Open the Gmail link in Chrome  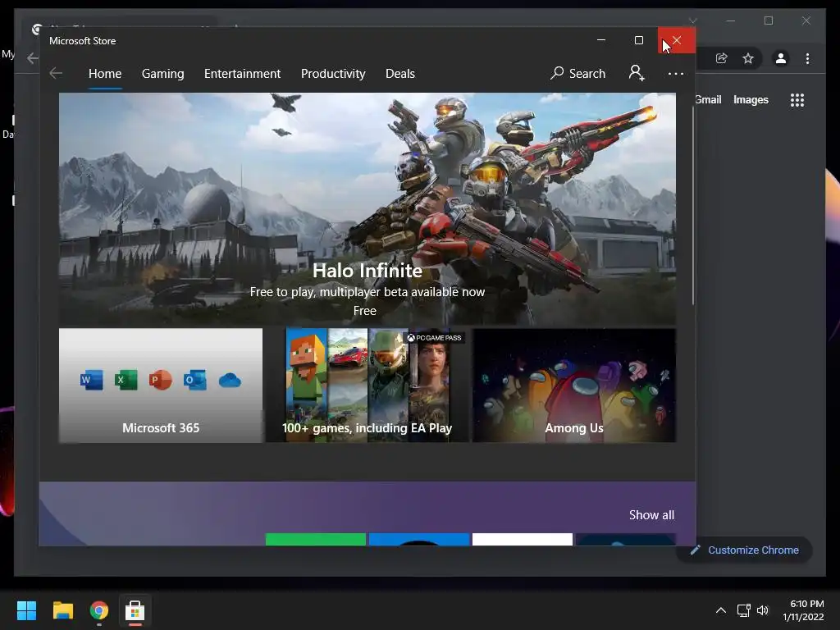tap(708, 99)
